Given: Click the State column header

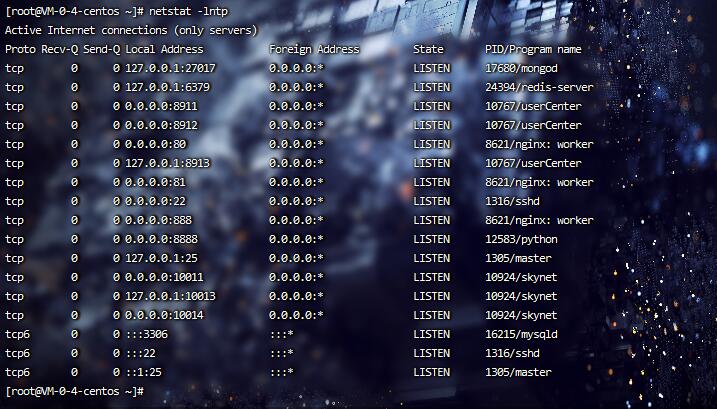Looking at the screenshot, I should [428, 49].
